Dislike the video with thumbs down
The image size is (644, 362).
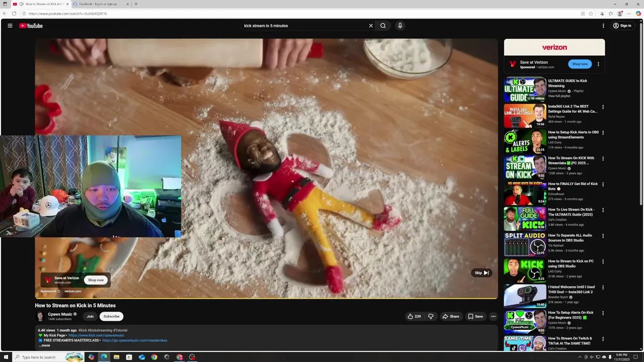pyautogui.click(x=431, y=316)
